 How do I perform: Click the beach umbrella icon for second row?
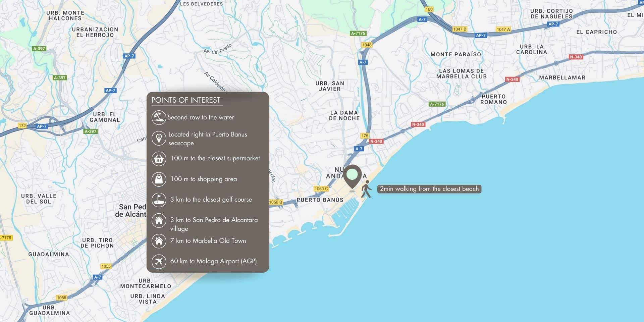pyautogui.click(x=159, y=117)
